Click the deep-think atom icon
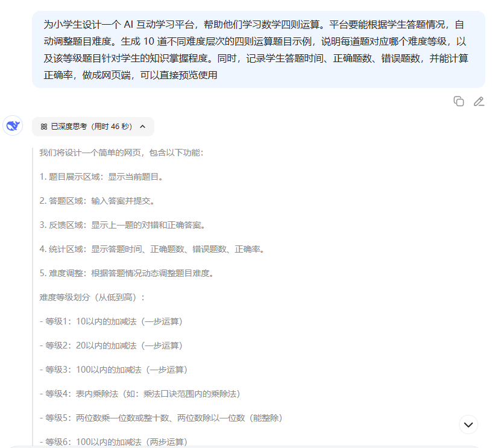 pyautogui.click(x=44, y=127)
